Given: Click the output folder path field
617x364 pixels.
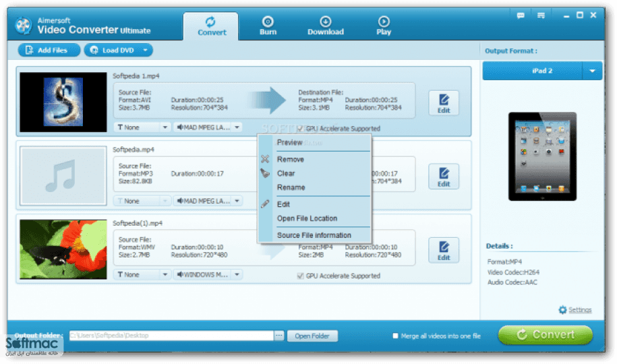Looking at the screenshot, I should [x=171, y=335].
